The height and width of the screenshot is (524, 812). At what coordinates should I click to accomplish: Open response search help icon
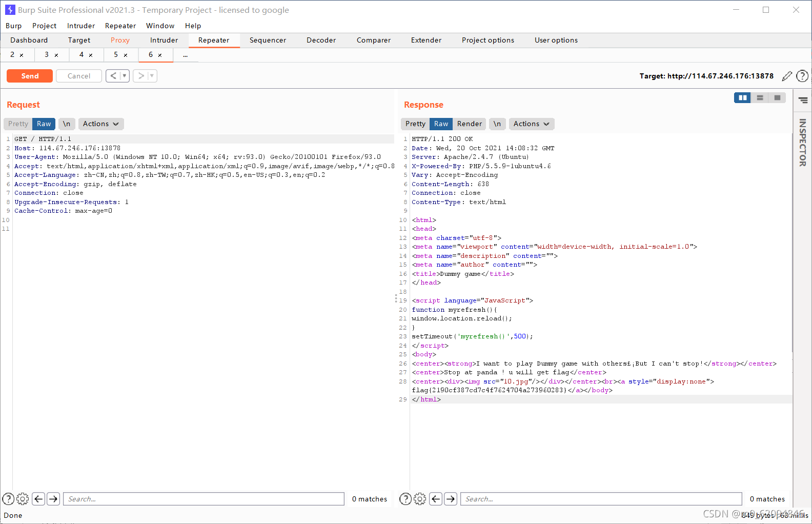click(x=405, y=499)
